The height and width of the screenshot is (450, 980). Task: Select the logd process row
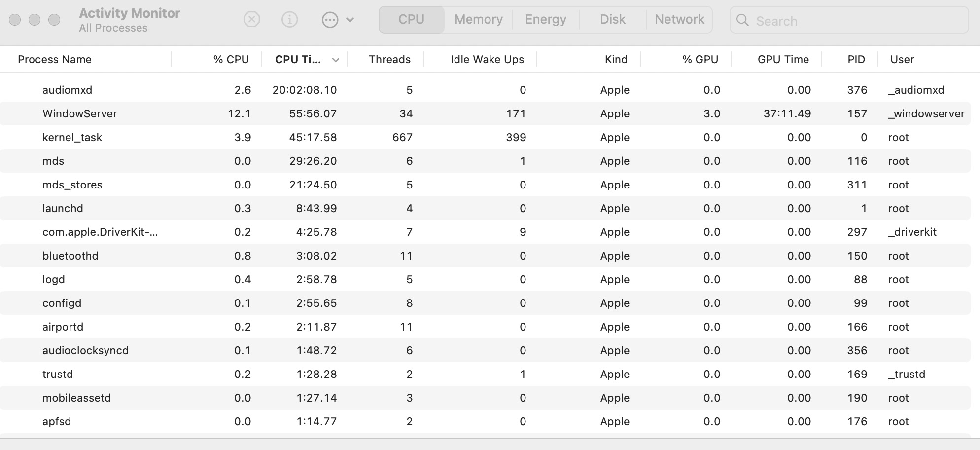point(486,279)
